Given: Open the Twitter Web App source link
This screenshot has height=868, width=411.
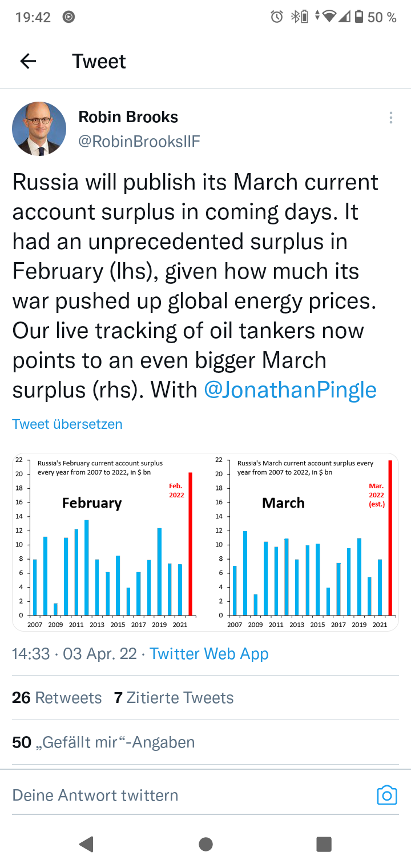Looking at the screenshot, I should [209, 653].
